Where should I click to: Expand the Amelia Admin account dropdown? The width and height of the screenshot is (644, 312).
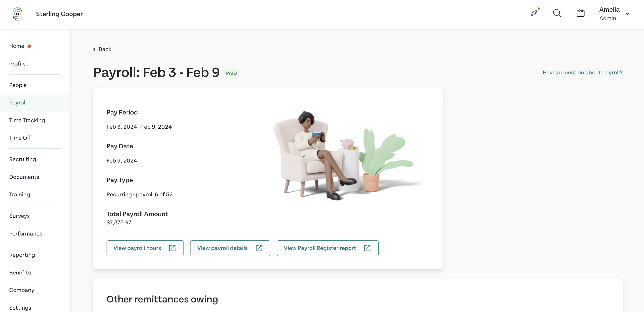pos(627,14)
